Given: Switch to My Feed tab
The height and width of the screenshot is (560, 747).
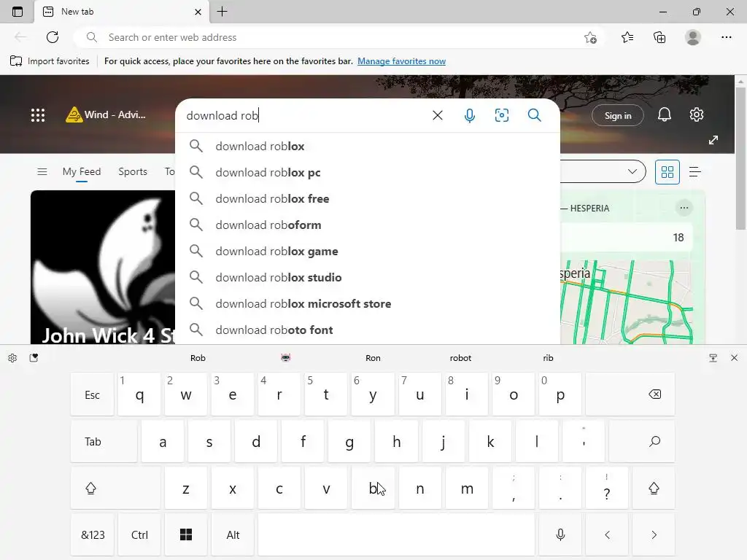Looking at the screenshot, I should (x=82, y=171).
